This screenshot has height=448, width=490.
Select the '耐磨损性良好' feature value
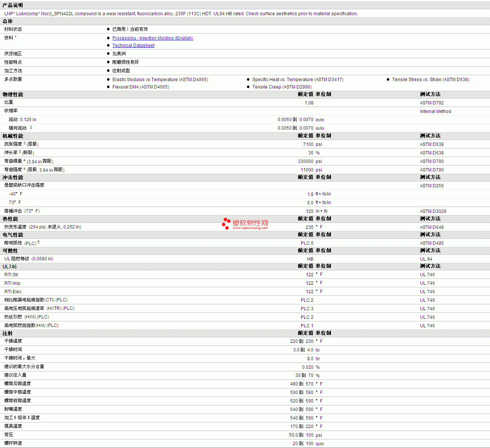[126, 62]
